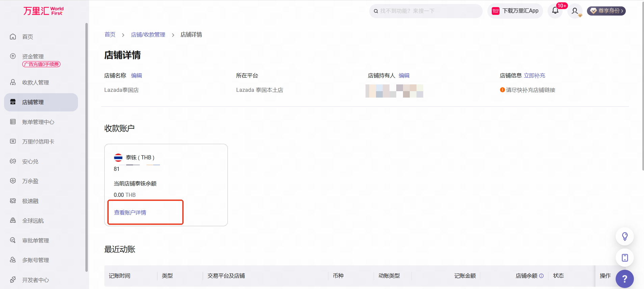Click the info icon beside 店铺余额
Image resolution: width=644 pixels, height=289 pixels.
coord(541,276)
